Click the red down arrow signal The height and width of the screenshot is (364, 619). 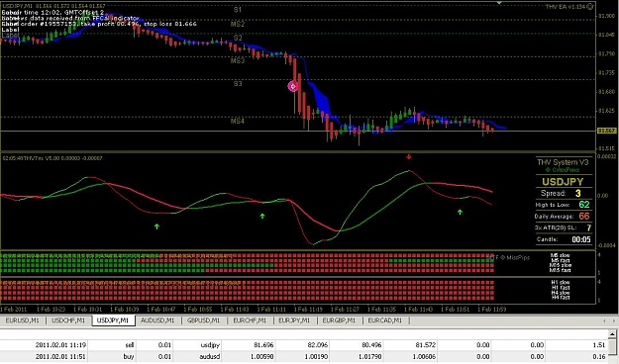[409, 156]
